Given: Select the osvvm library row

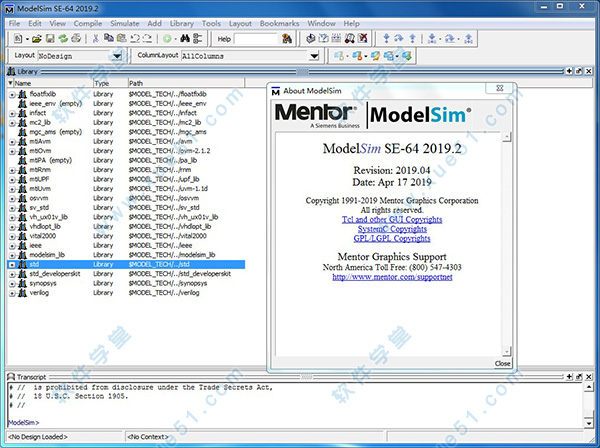Looking at the screenshot, I should (x=126, y=198).
